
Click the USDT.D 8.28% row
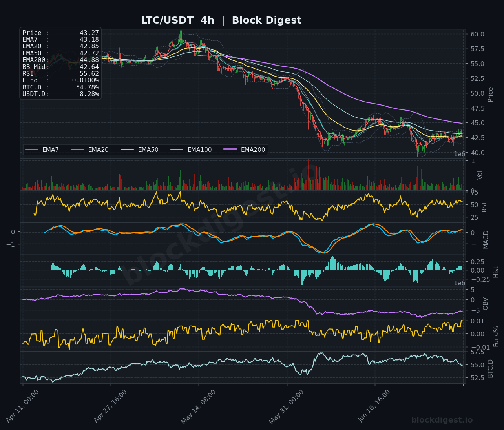pos(60,94)
